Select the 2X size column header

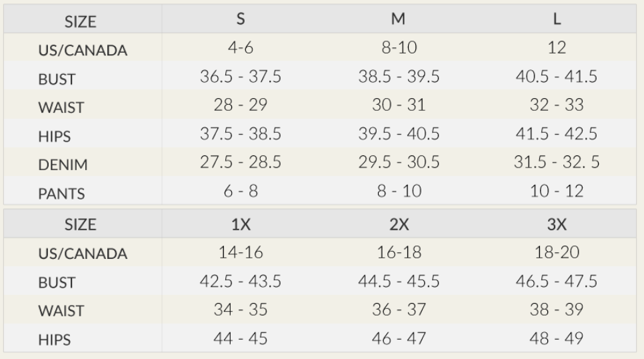tap(398, 226)
